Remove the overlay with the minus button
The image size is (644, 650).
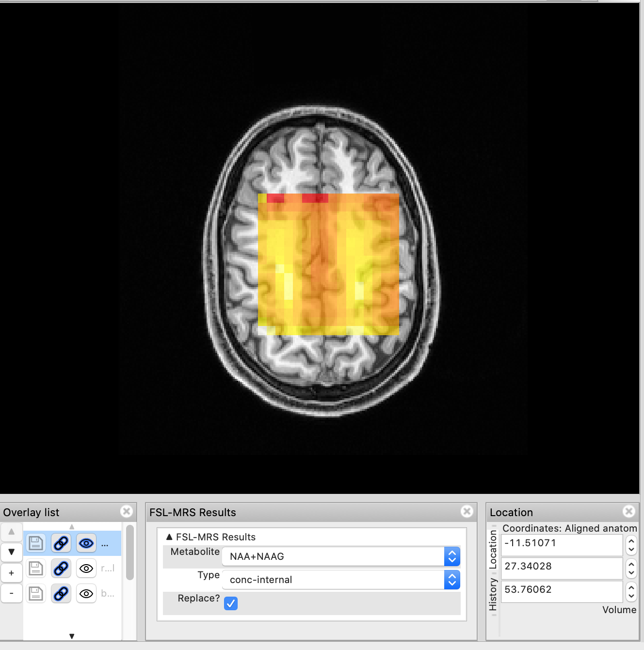(12, 593)
